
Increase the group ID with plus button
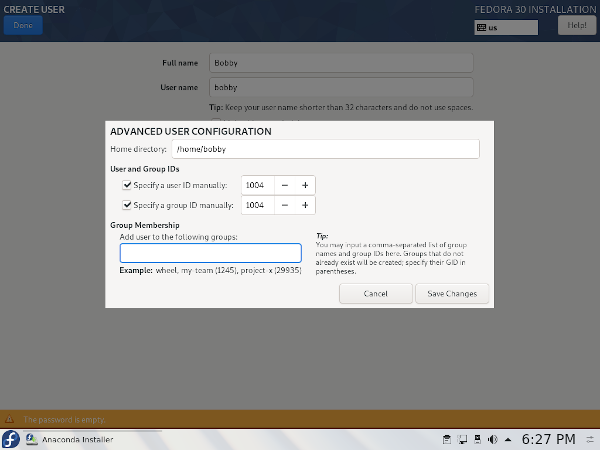[305, 205]
